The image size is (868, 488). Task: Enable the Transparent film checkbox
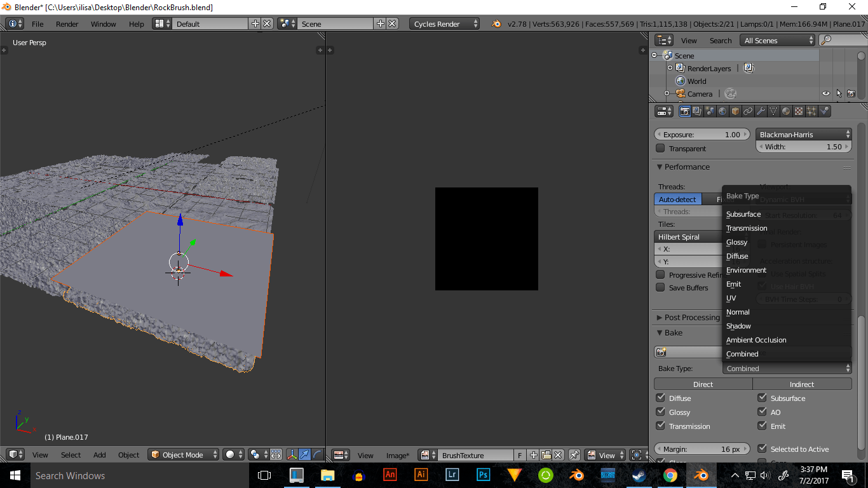pyautogui.click(x=660, y=148)
